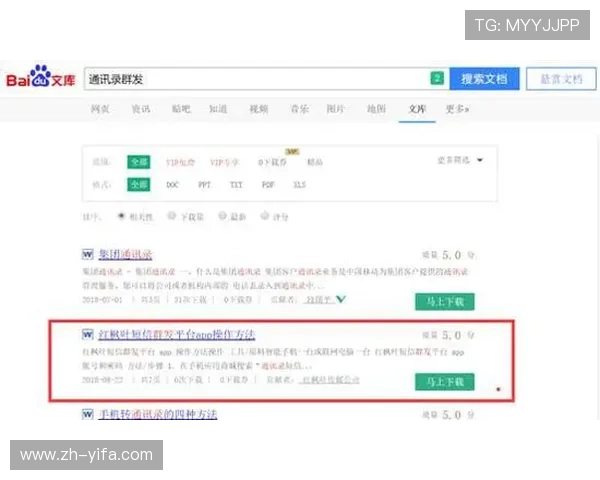Image resolution: width=600 pixels, height=480 pixels.
Task: Switch to the 地图 tab
Action: click(x=377, y=109)
